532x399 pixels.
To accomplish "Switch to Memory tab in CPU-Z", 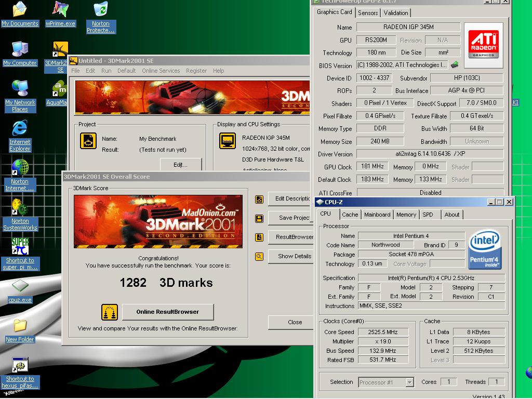I will (406, 215).
